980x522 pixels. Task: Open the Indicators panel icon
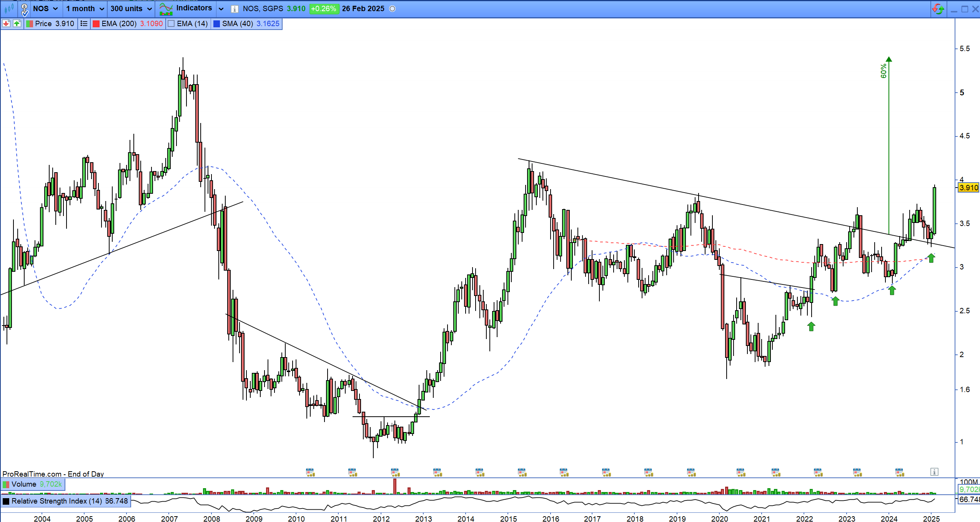pyautogui.click(x=166, y=8)
